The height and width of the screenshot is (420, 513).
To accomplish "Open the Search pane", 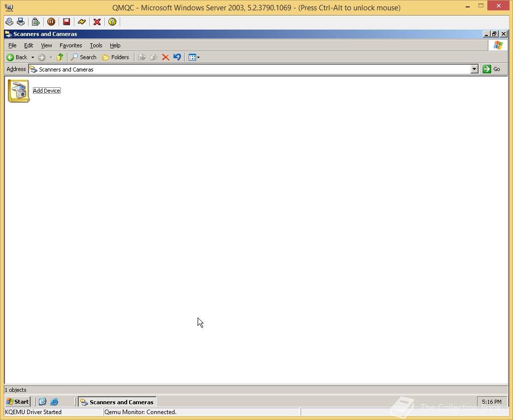I will tap(84, 57).
